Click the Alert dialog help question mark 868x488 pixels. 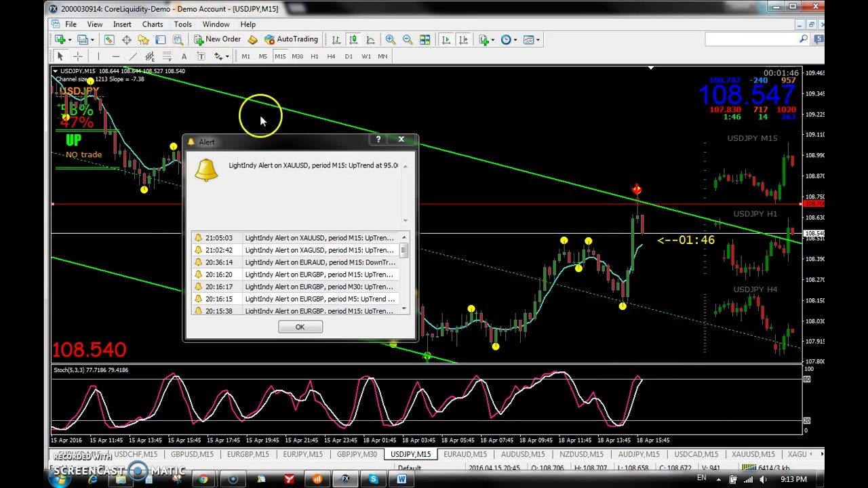378,140
